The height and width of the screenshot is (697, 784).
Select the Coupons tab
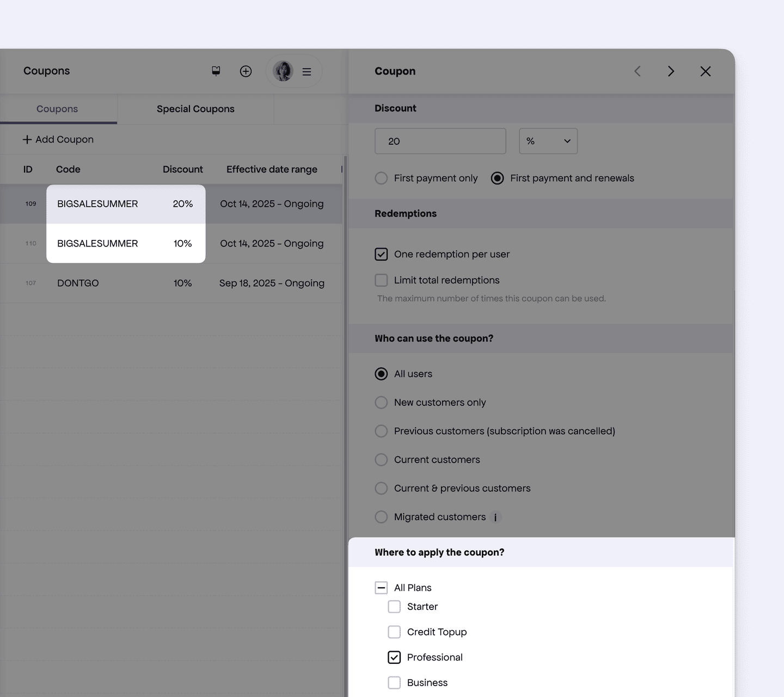coord(57,109)
